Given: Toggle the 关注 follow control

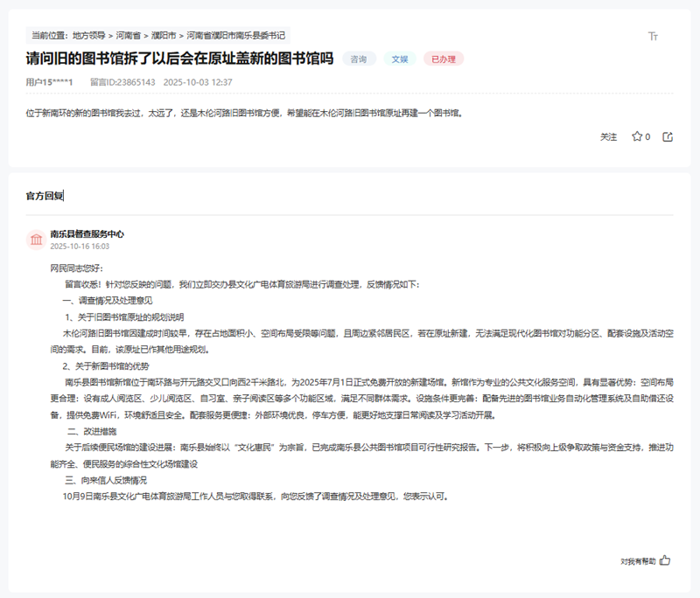Looking at the screenshot, I should pos(609,136).
